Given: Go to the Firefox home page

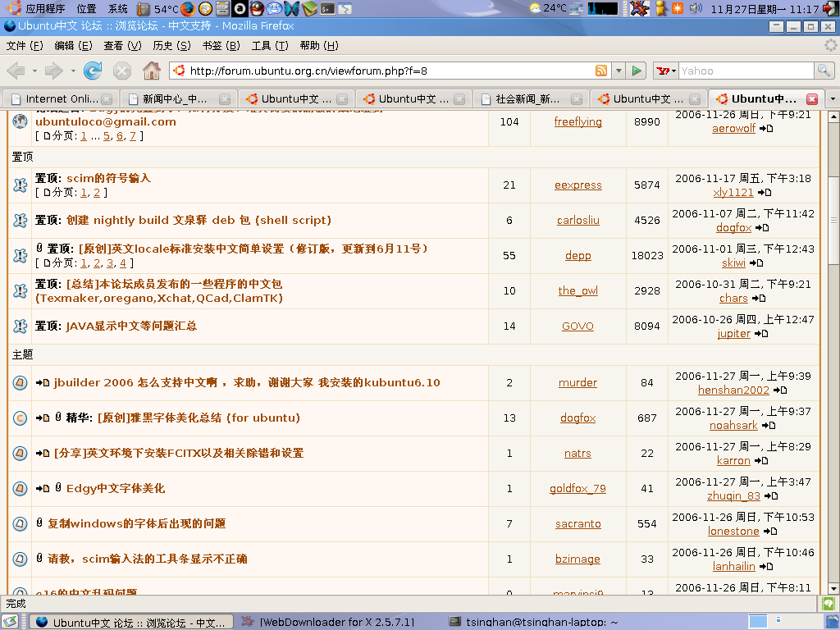Looking at the screenshot, I should (x=152, y=71).
